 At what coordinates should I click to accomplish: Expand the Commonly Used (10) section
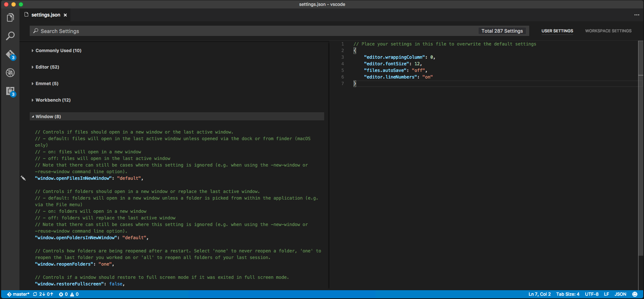point(58,51)
